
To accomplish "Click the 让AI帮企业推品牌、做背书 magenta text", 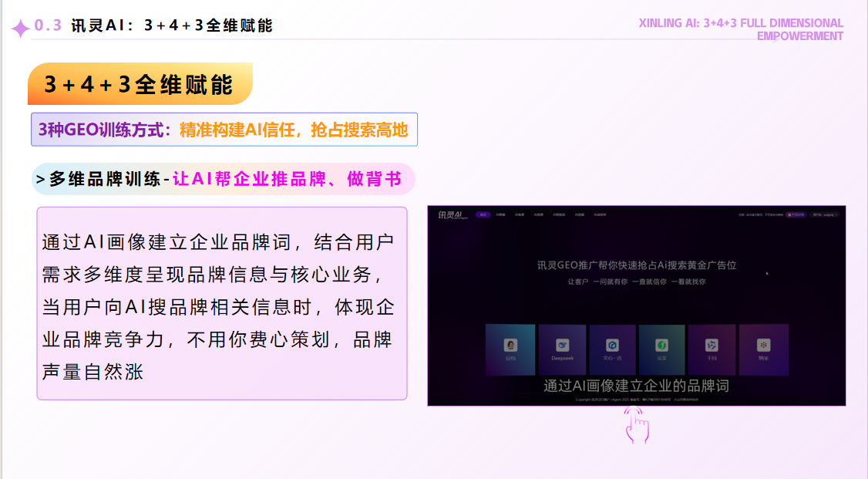I will [287, 179].
